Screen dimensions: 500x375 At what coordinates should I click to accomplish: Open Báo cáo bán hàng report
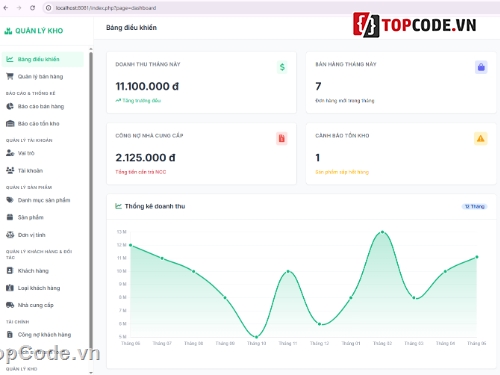[42, 106]
